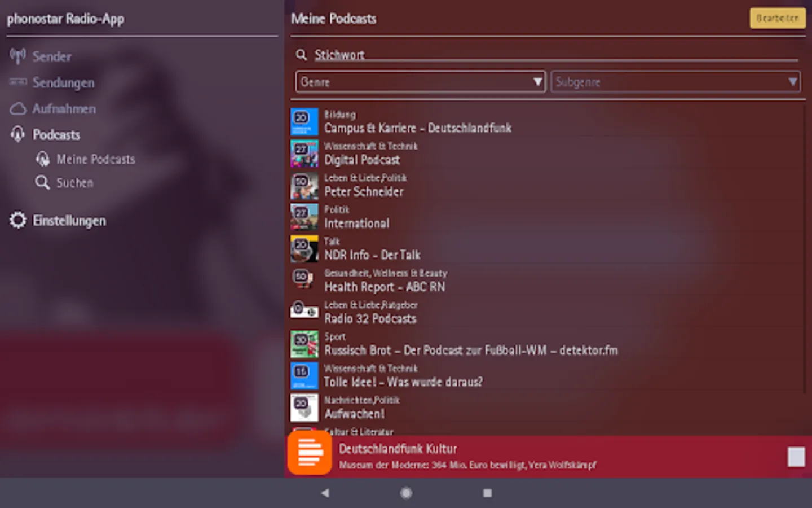812x508 pixels.
Task: Open the Health Report - ABC RN title
Action: click(385, 287)
